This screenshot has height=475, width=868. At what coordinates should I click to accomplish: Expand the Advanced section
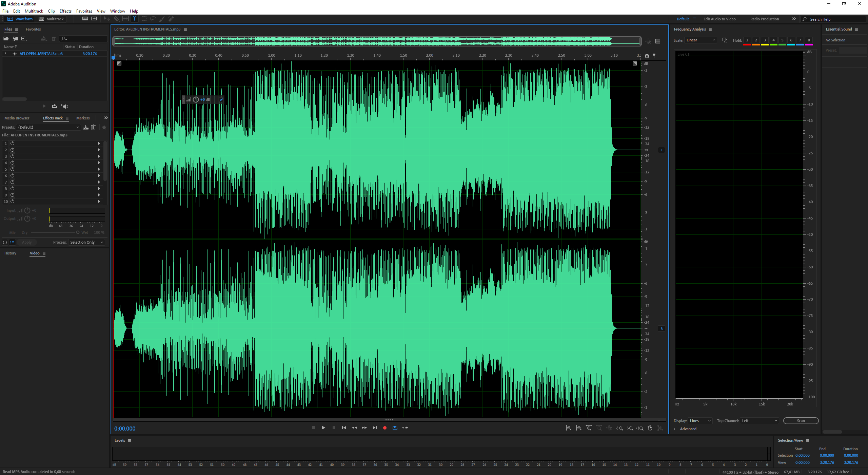pos(674,429)
